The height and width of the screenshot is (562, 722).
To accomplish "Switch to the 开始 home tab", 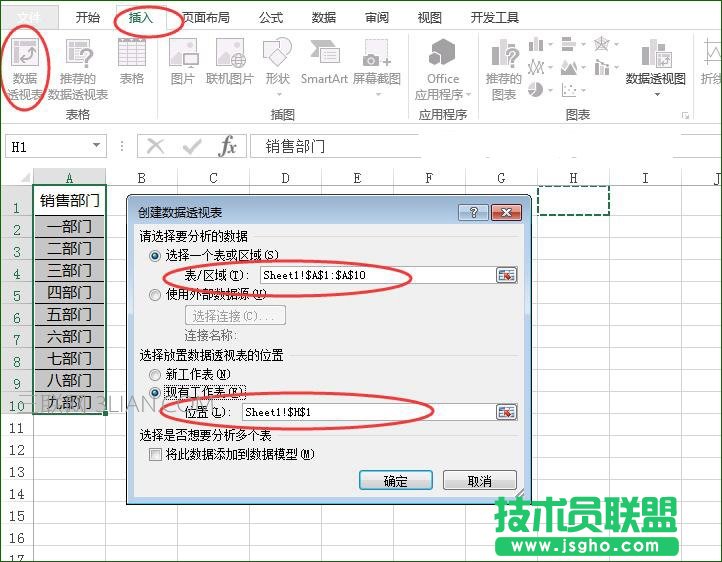I will tap(87, 17).
